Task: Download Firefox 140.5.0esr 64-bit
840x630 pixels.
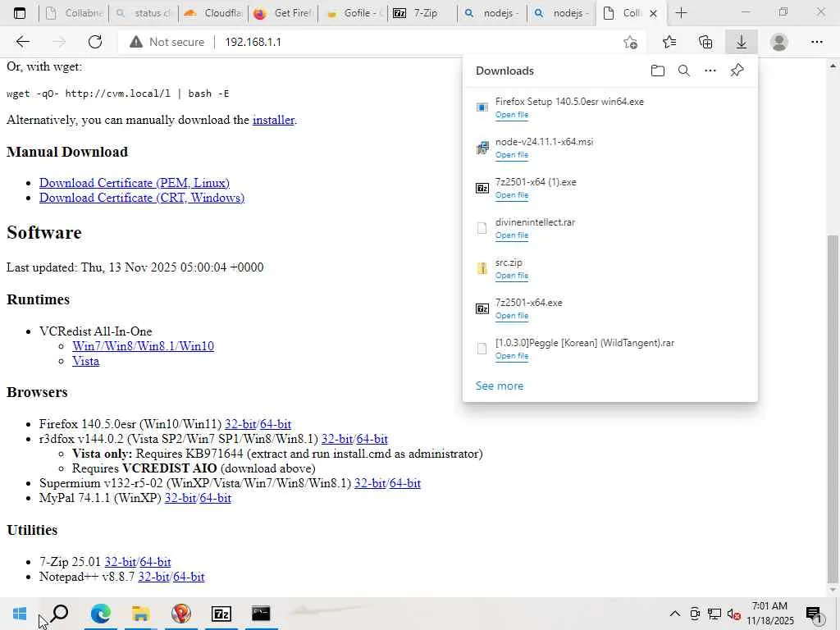Action: (276, 424)
